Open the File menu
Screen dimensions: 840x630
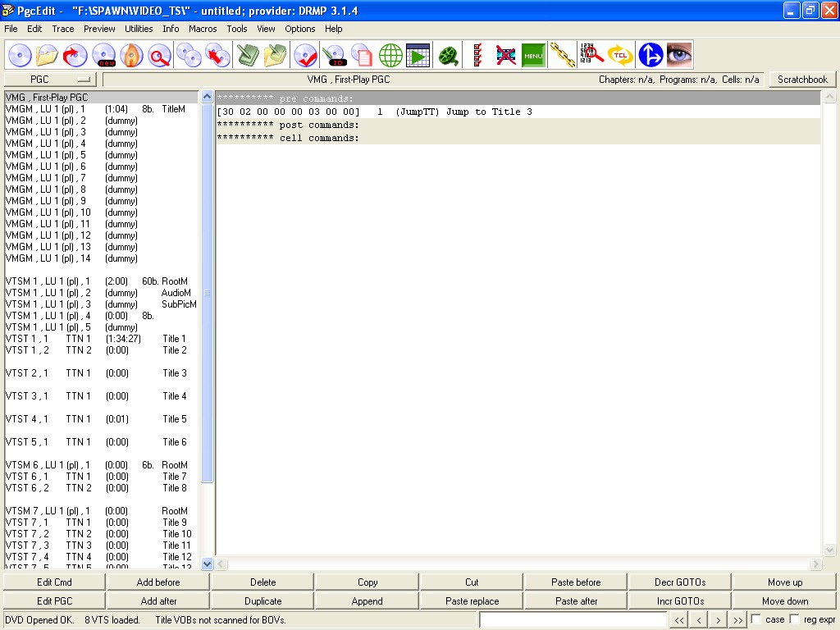(x=11, y=29)
